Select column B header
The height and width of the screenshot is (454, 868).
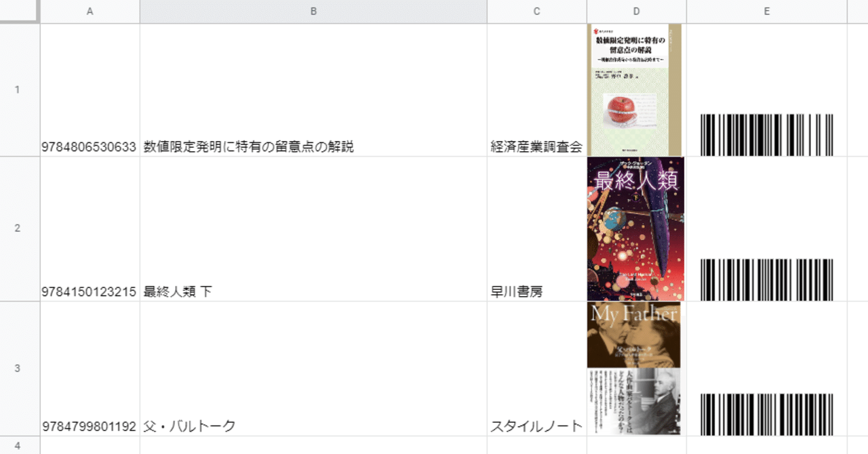313,12
